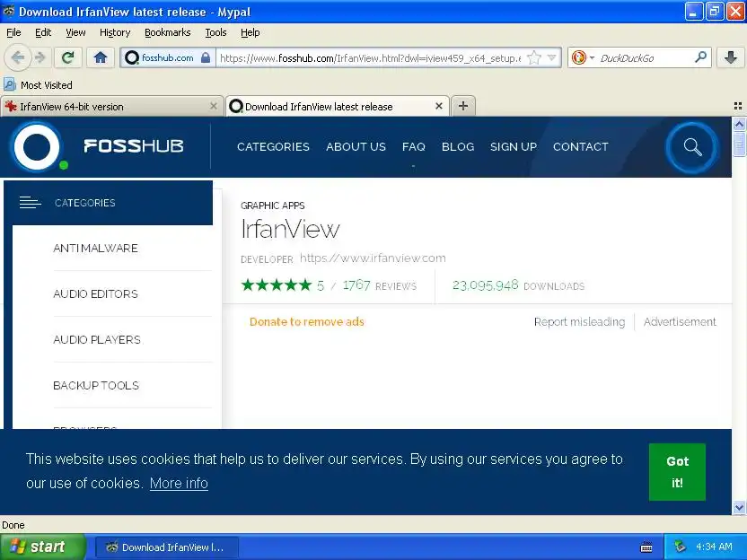747x560 pixels.
Task: Click the Windows start button
Action: (x=43, y=547)
